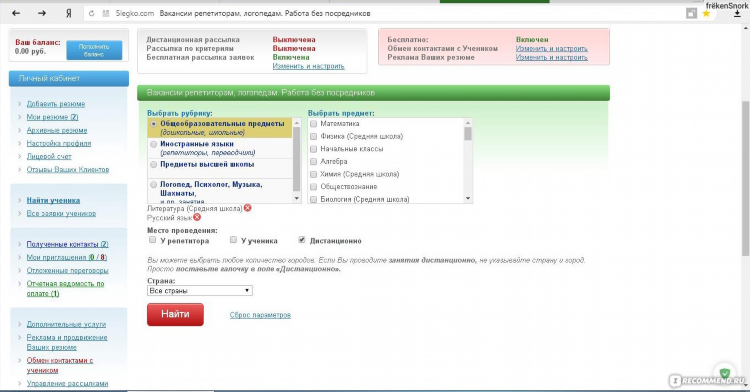
Task: Open Все заявки учеников
Action: coord(61,213)
